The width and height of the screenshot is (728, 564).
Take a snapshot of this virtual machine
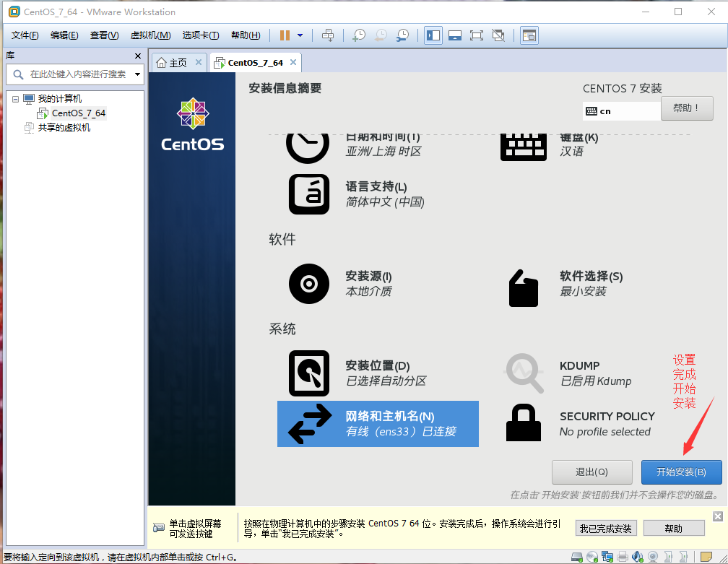coord(359,35)
